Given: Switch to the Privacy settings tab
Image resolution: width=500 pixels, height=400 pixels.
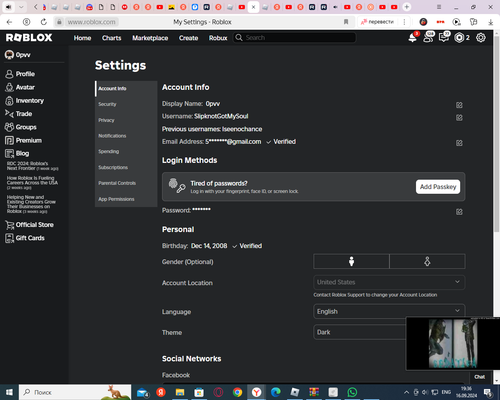Looking at the screenshot, I should tap(126, 120).
